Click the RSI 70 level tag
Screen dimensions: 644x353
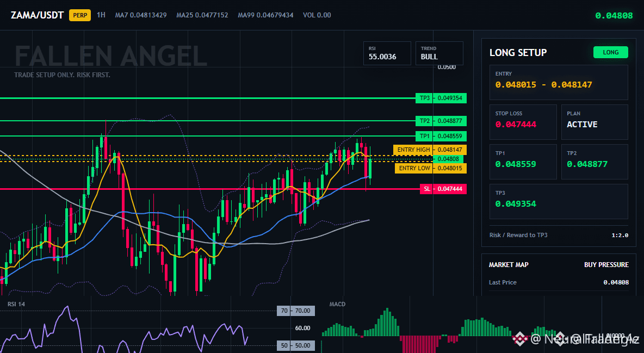296,311
